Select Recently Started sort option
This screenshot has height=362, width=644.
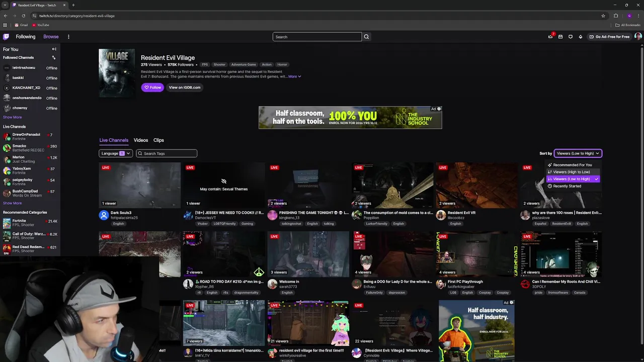coord(573,186)
